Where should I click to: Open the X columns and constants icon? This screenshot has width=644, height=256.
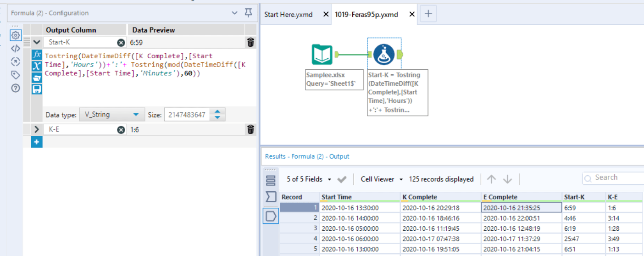(37, 66)
